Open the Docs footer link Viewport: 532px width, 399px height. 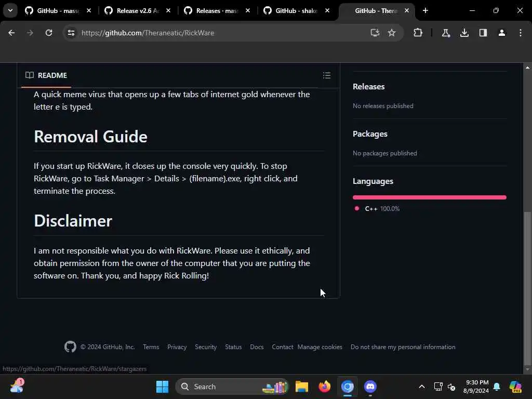[257, 347]
